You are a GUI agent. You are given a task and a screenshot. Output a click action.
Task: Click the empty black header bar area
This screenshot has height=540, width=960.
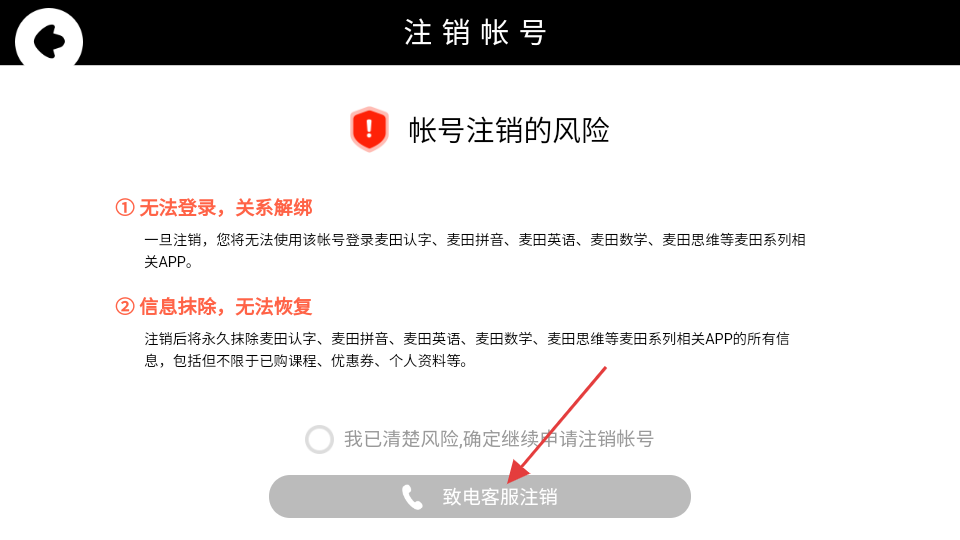click(753, 32)
